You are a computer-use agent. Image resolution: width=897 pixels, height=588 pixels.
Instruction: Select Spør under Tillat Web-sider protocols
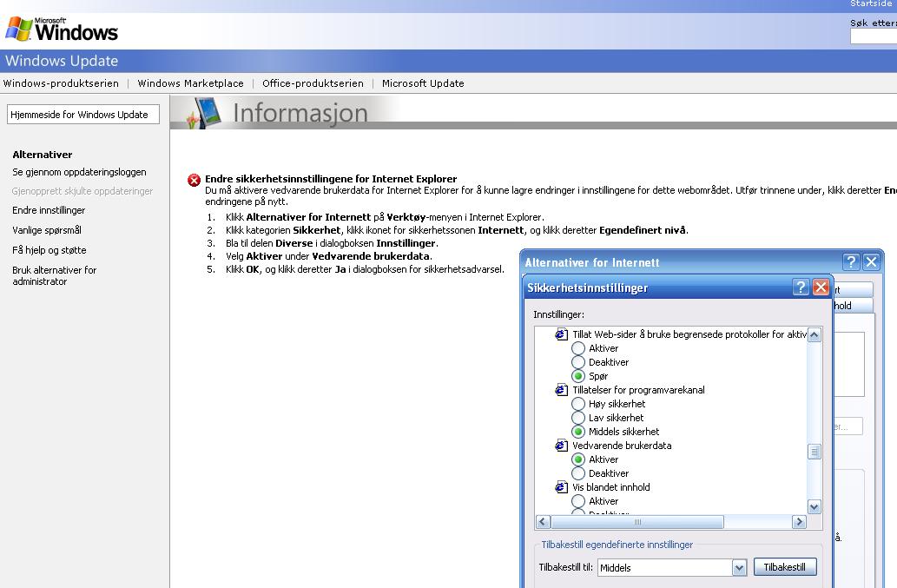coord(578,376)
